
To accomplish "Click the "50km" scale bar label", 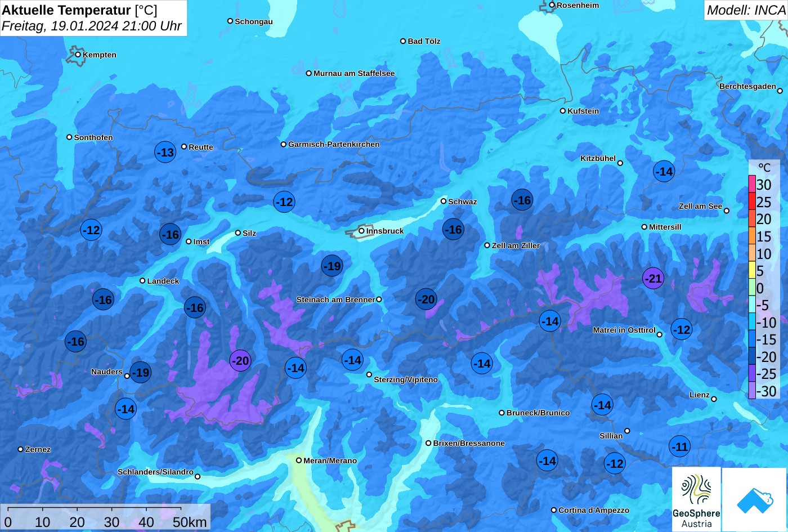I will (x=190, y=522).
